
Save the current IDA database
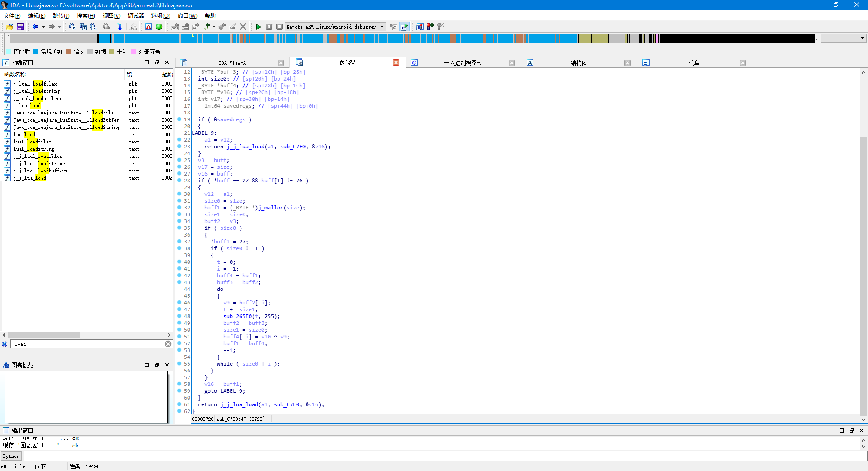[20, 27]
